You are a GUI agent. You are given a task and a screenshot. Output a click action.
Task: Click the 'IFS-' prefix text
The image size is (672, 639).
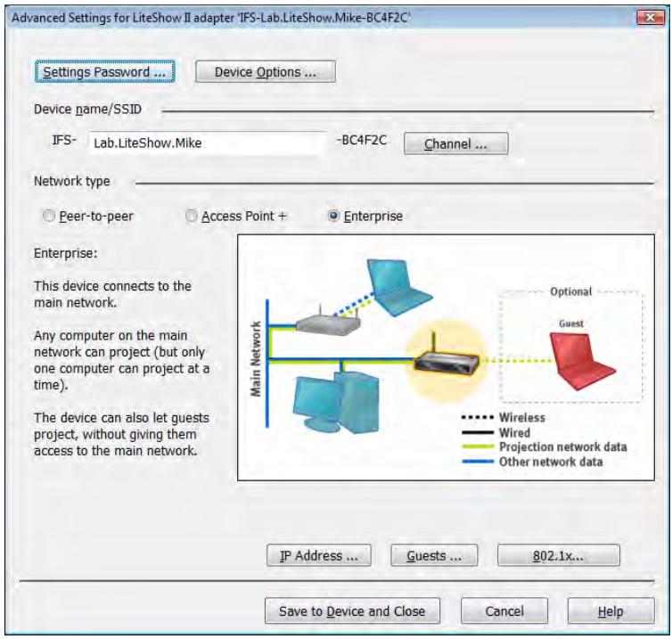pyautogui.click(x=64, y=140)
